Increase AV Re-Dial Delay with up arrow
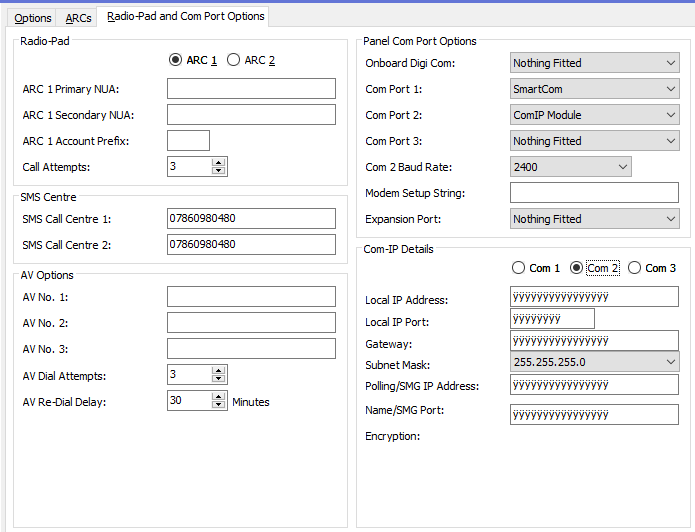695x532 pixels. [x=219, y=396]
